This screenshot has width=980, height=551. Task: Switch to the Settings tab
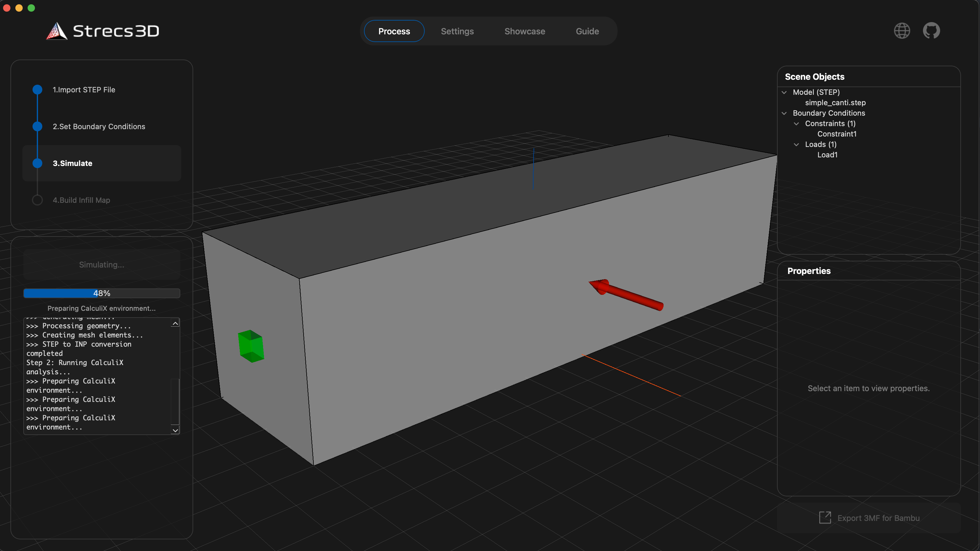pyautogui.click(x=457, y=31)
